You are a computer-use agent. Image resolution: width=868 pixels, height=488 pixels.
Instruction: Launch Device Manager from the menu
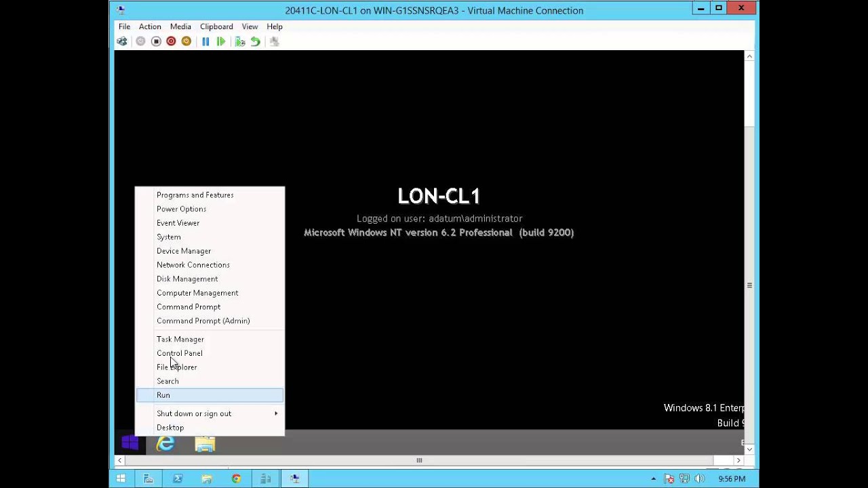210,251
